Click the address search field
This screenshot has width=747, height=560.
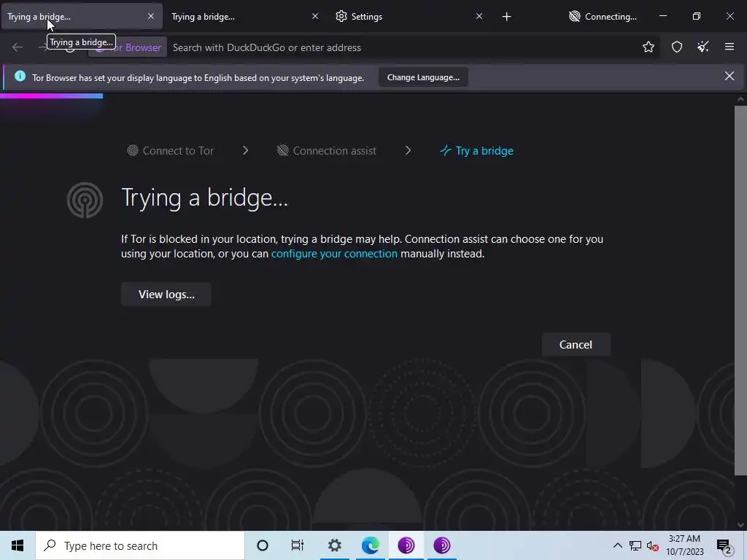403,47
